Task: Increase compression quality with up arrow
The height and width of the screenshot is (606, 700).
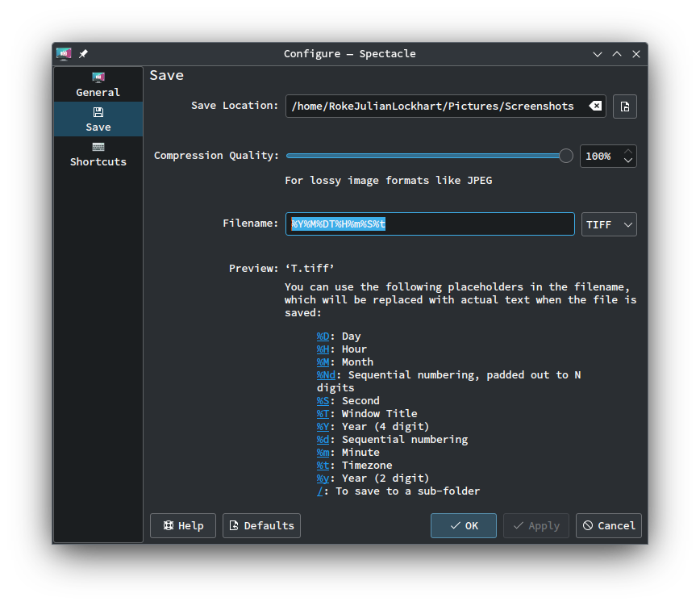Action: click(x=628, y=151)
